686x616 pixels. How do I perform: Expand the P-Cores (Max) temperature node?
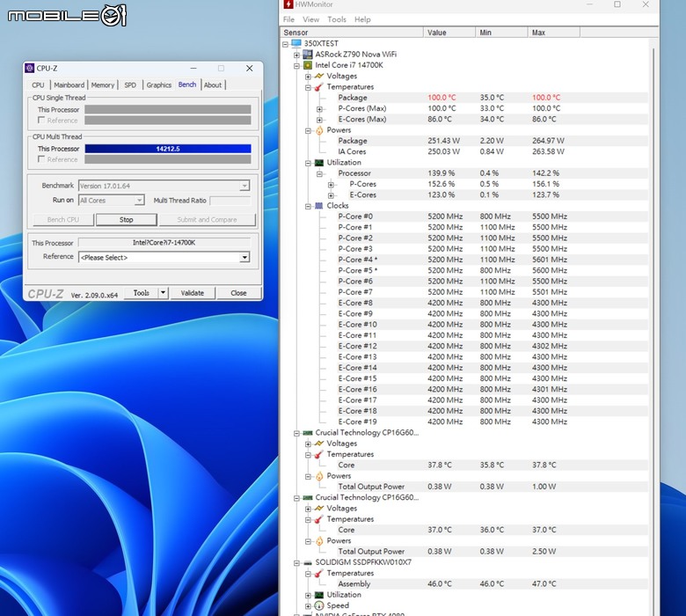(x=319, y=108)
